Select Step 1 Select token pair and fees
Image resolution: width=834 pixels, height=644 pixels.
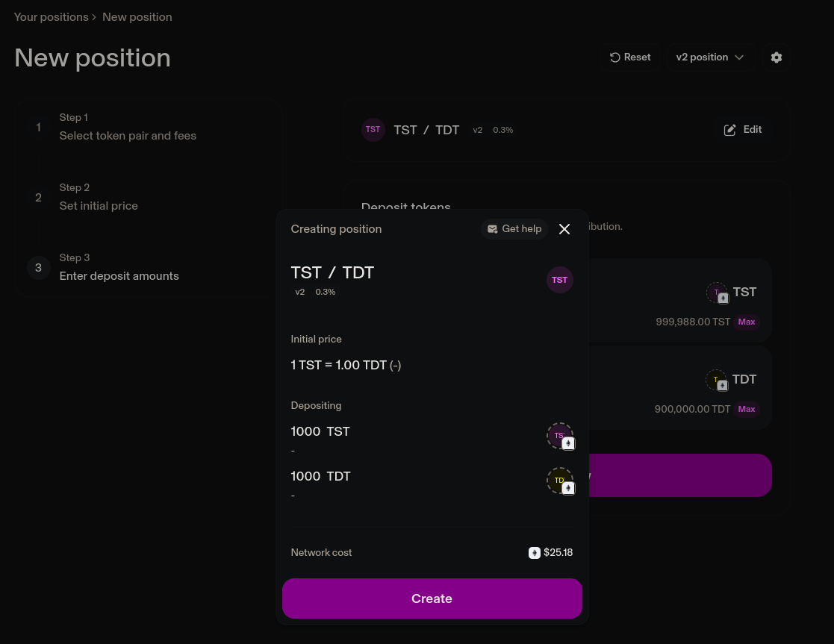(128, 127)
